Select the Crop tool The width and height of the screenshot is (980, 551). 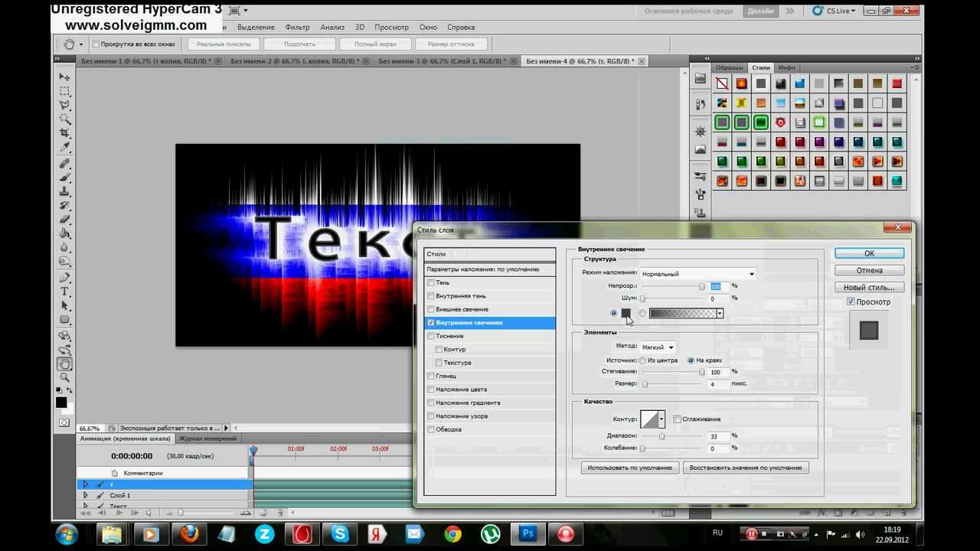(x=65, y=132)
